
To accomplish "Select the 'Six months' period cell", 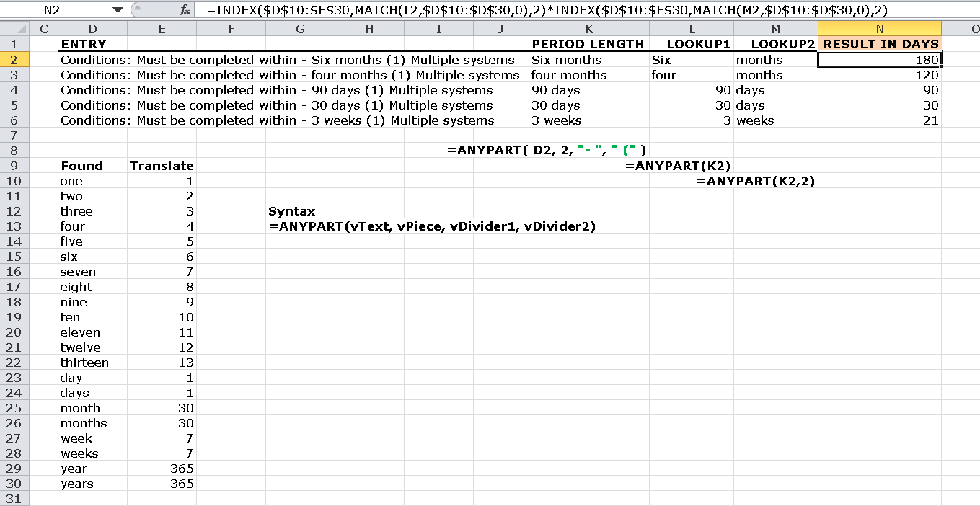I will pos(589,60).
